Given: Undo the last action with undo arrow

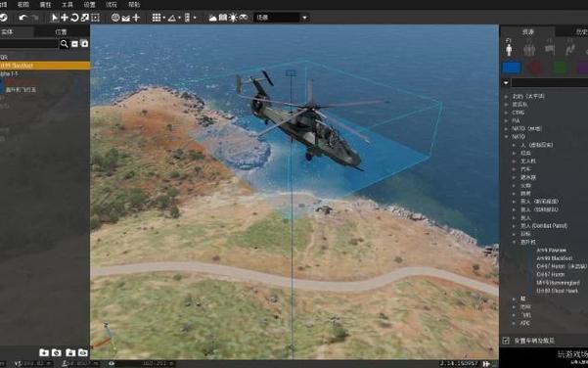Looking at the screenshot, I should (23, 18).
